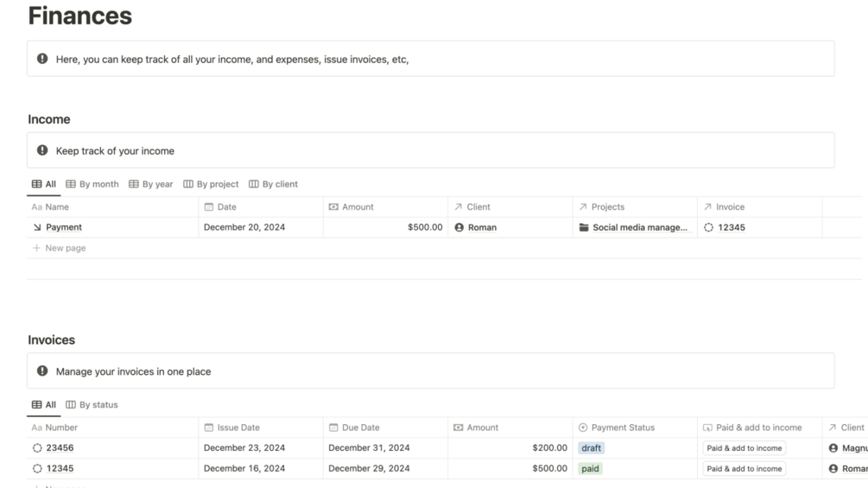The image size is (868, 488).
Task: Click the Income callout exclamation icon
Action: point(42,150)
